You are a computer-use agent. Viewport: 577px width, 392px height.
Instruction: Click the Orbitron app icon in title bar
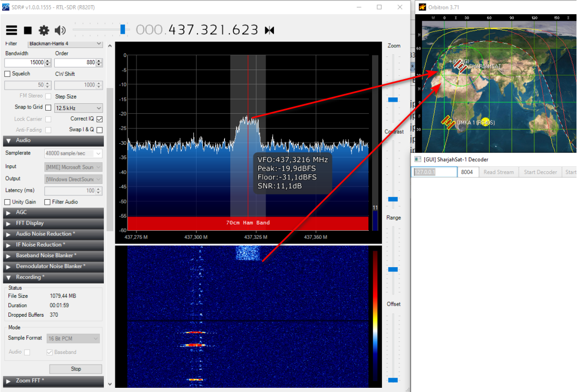[x=422, y=7]
